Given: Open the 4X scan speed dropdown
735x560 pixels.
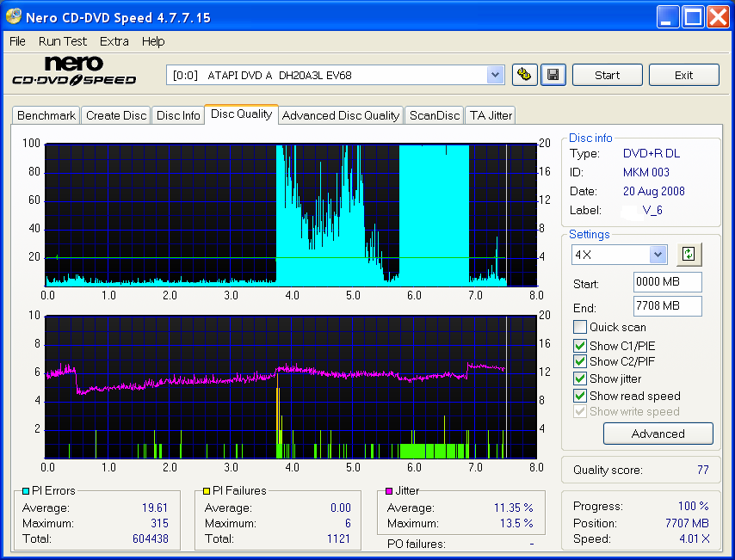Looking at the screenshot, I should click(x=657, y=254).
